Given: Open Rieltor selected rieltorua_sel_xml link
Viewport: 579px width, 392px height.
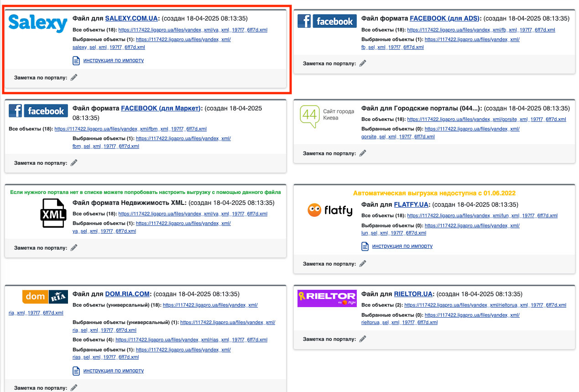Looking at the screenshot, I should pos(440,319).
